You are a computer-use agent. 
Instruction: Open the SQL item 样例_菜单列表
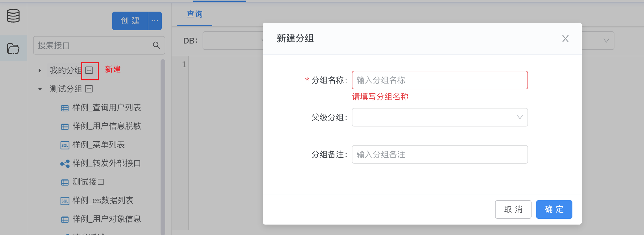coord(98,145)
